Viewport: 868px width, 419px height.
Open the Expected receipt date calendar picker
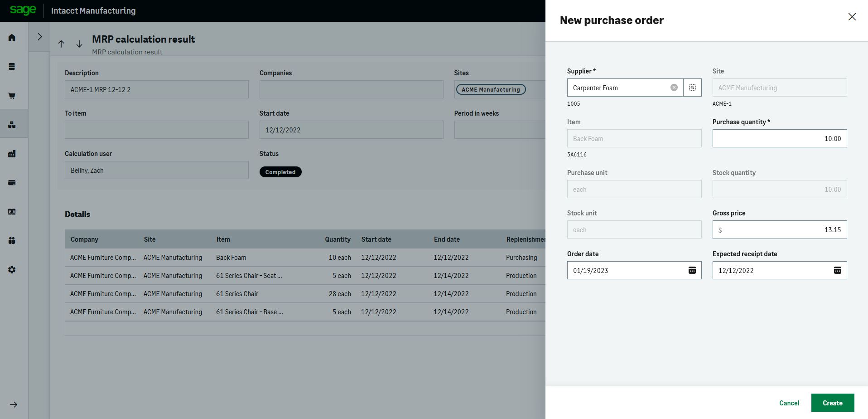(x=838, y=270)
